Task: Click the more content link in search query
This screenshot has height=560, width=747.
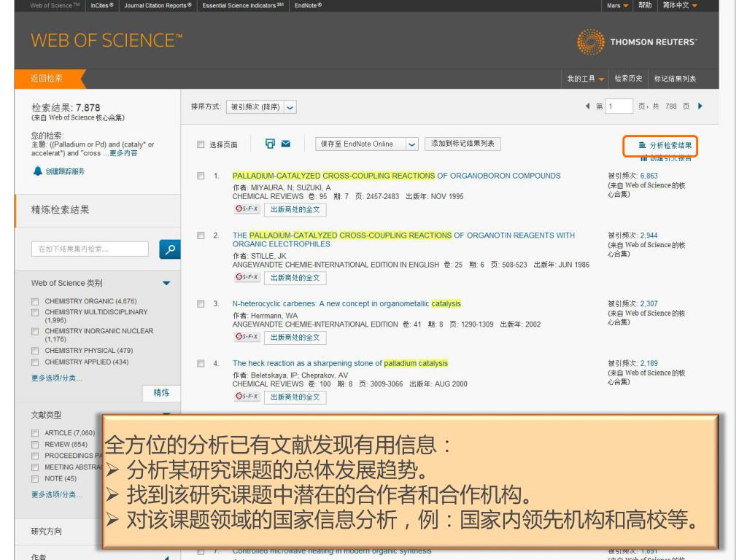Action: 123,153
